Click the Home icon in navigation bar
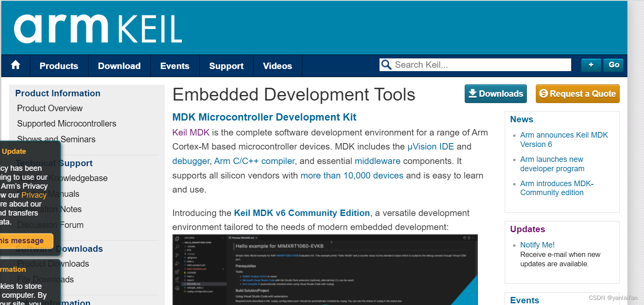 pyautogui.click(x=16, y=65)
